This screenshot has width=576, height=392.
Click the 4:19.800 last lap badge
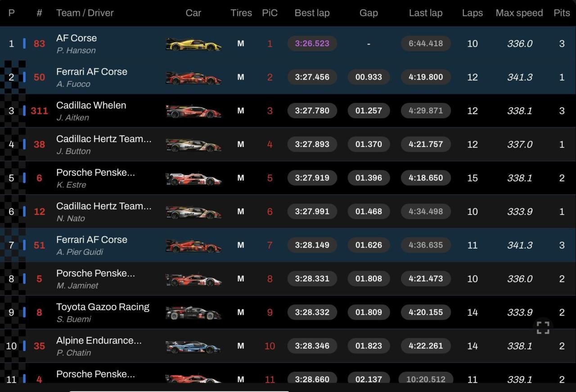tap(426, 77)
